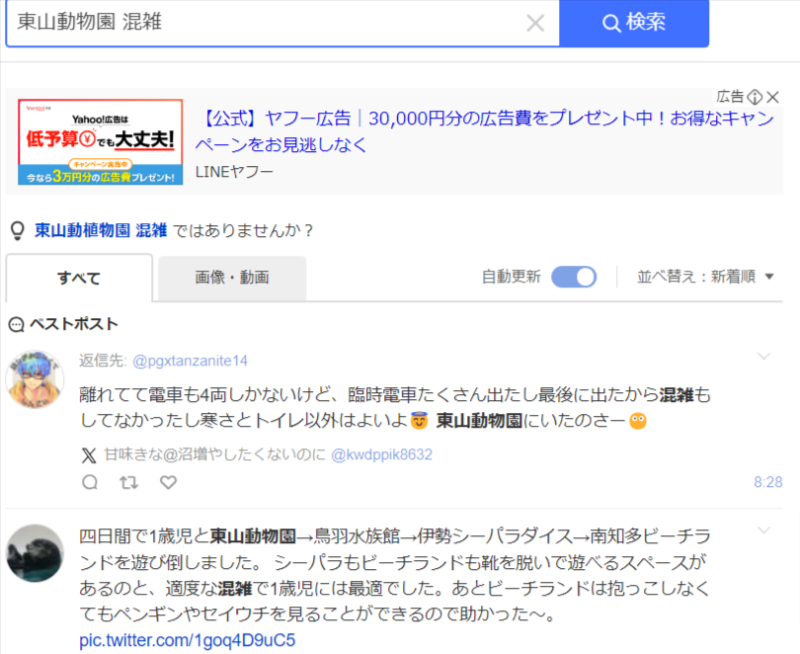The height and width of the screenshot is (654, 800).
Task: Click the blue 検索 search button
Action: pos(634,23)
